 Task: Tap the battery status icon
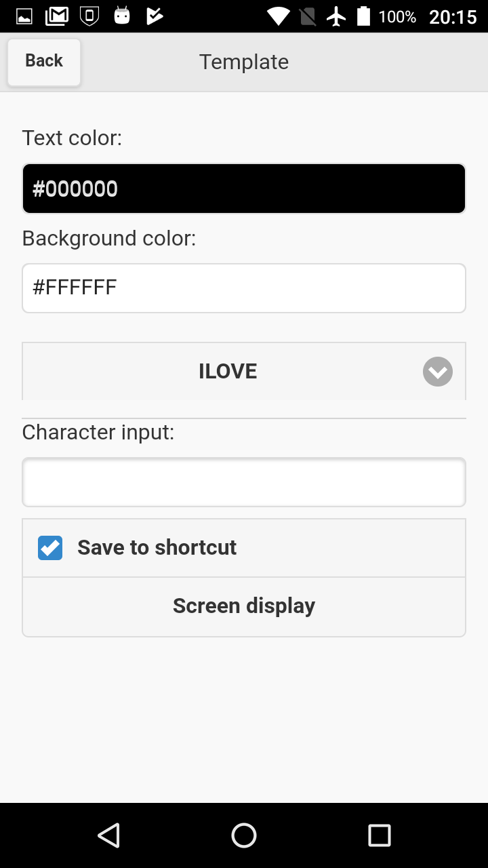[x=364, y=16]
